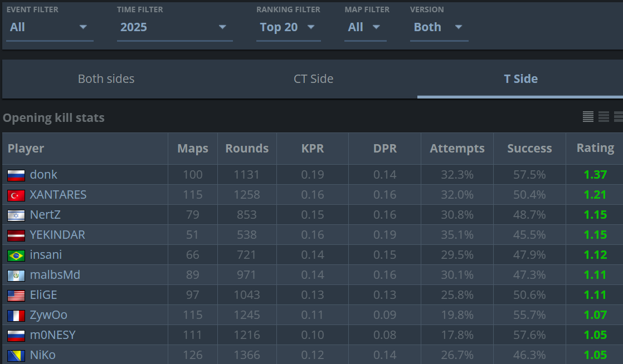Click the Brazilian flag beside insani

[x=16, y=255]
